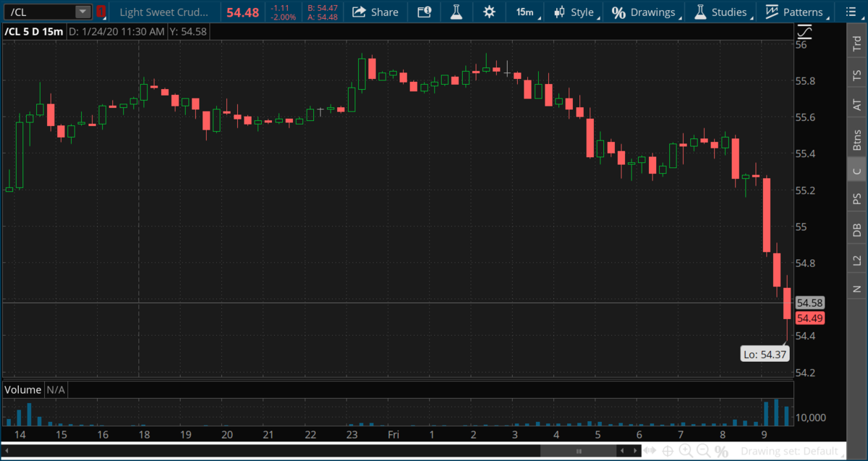Click the bottom percent drawing icon

pos(721,452)
